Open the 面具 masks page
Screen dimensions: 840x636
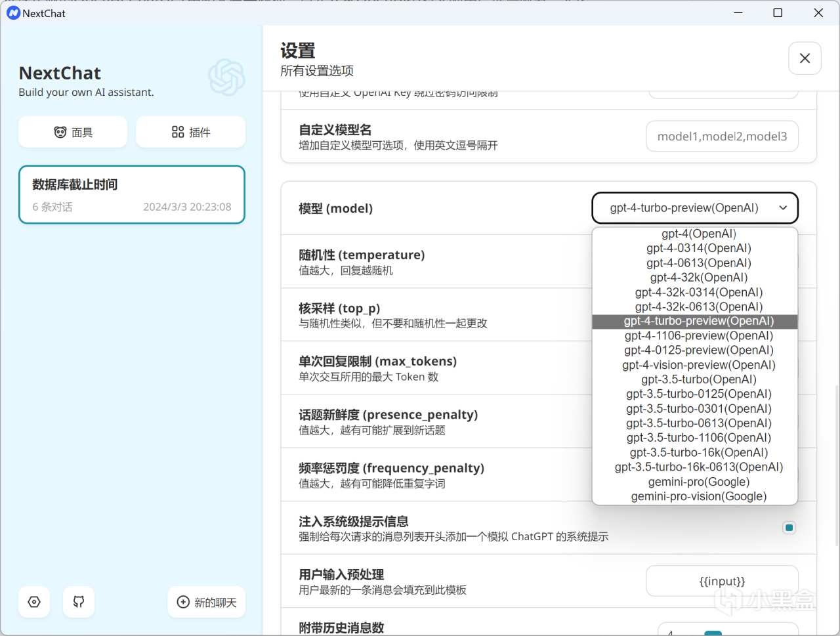pos(73,132)
